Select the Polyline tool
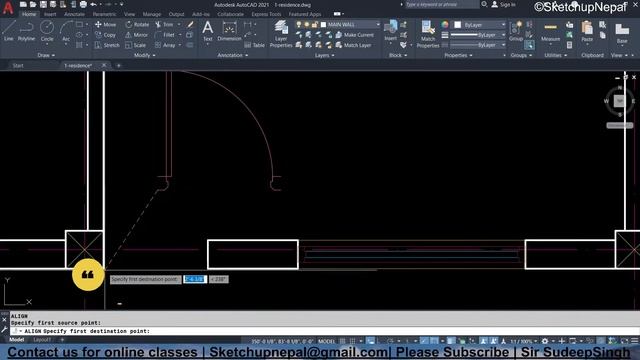Screen dimensions: 640x360 pos(26,31)
